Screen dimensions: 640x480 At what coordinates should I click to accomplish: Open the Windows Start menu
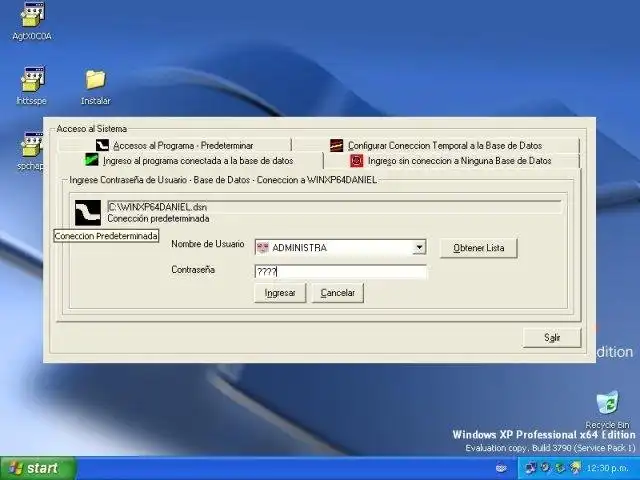[38, 468]
